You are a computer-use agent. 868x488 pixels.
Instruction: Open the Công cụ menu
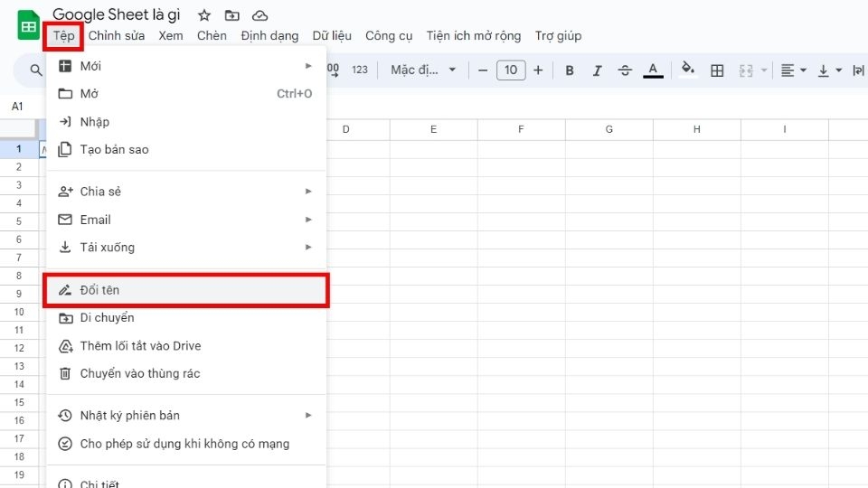(389, 36)
